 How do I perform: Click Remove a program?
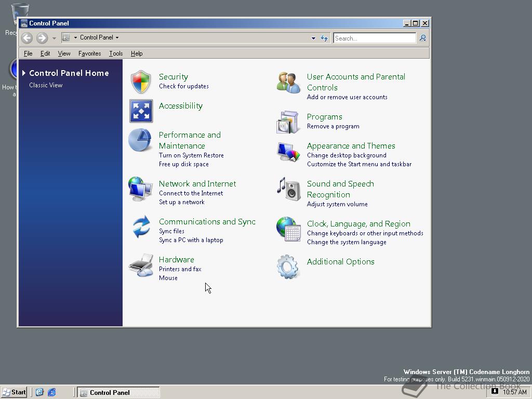[x=333, y=126]
